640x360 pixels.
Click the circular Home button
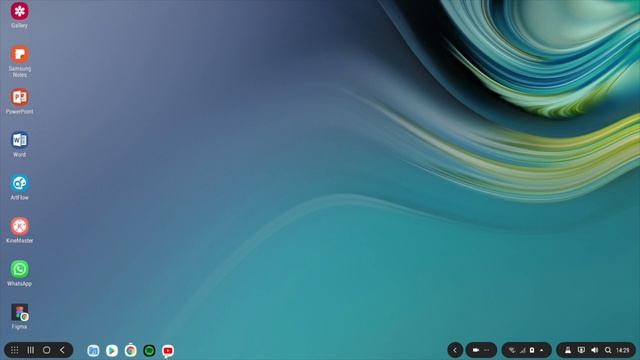tap(47, 350)
